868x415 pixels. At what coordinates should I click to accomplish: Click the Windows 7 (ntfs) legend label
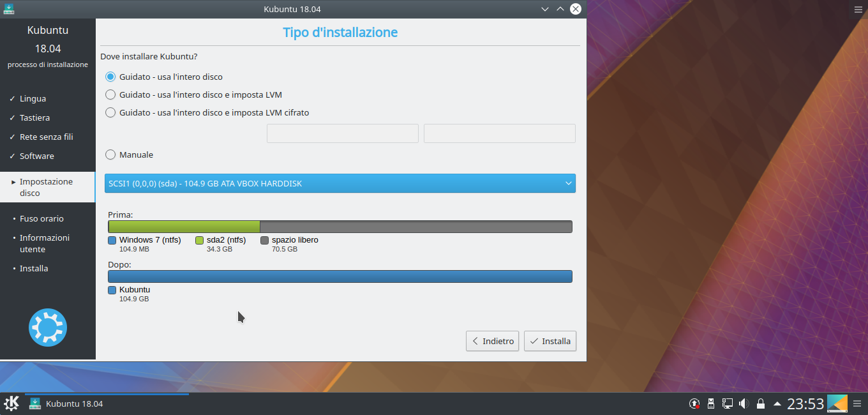[x=150, y=240]
